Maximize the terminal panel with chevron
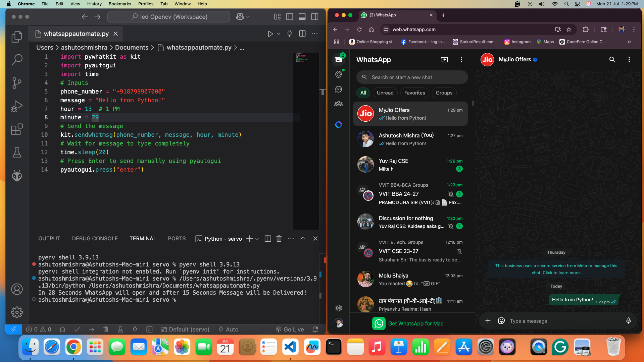The width and height of the screenshot is (644, 362). point(303,239)
